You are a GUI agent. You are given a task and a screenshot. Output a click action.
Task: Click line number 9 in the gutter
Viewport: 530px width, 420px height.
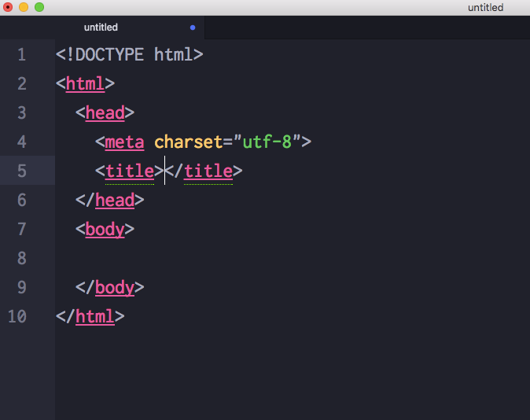[22, 287]
